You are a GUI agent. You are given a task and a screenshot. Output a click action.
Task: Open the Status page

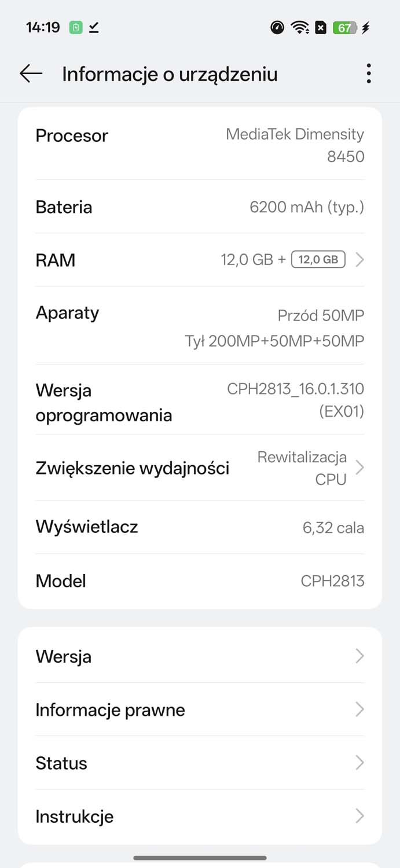(200, 763)
